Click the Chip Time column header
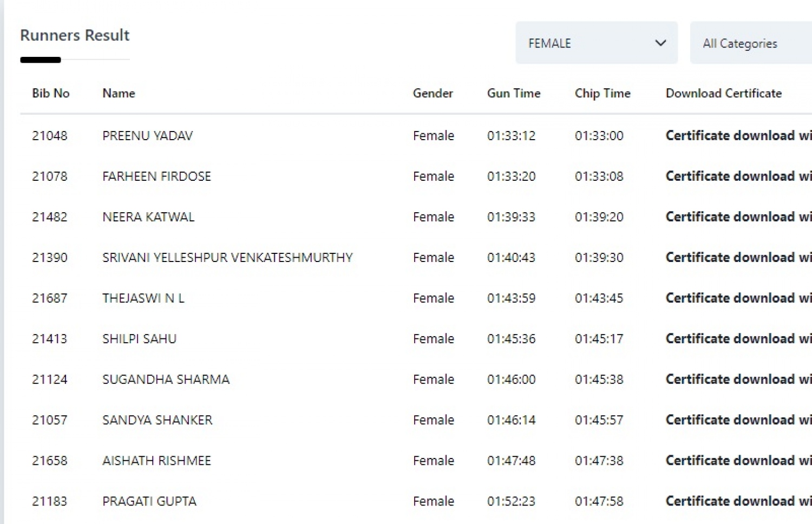Screen dimensions: 812x524 tap(602, 93)
